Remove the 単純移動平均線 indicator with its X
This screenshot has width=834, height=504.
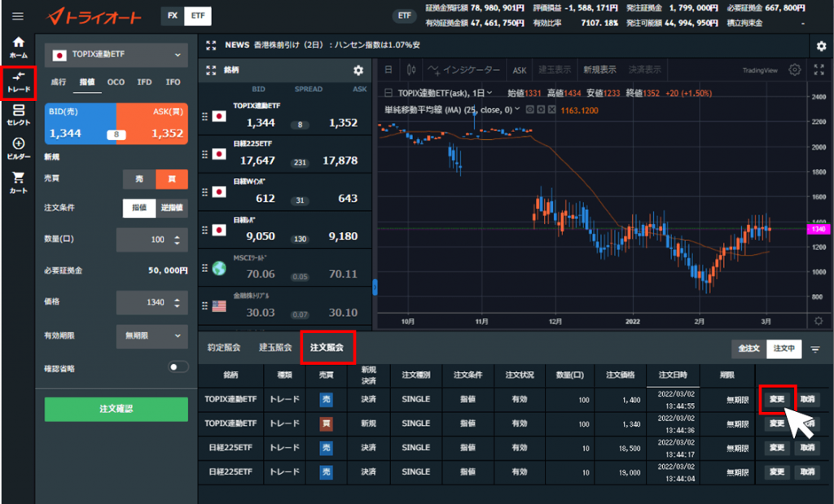click(x=552, y=110)
